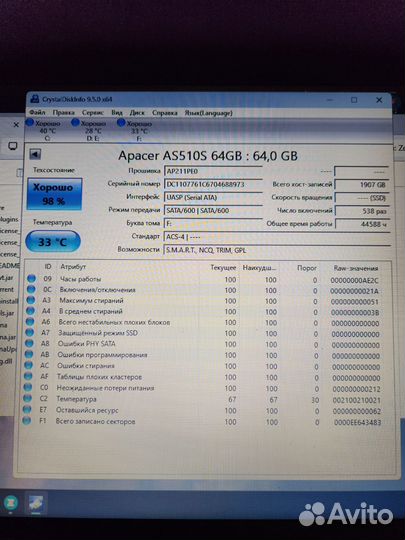Click the total work time value 44588 ч

click(x=362, y=224)
